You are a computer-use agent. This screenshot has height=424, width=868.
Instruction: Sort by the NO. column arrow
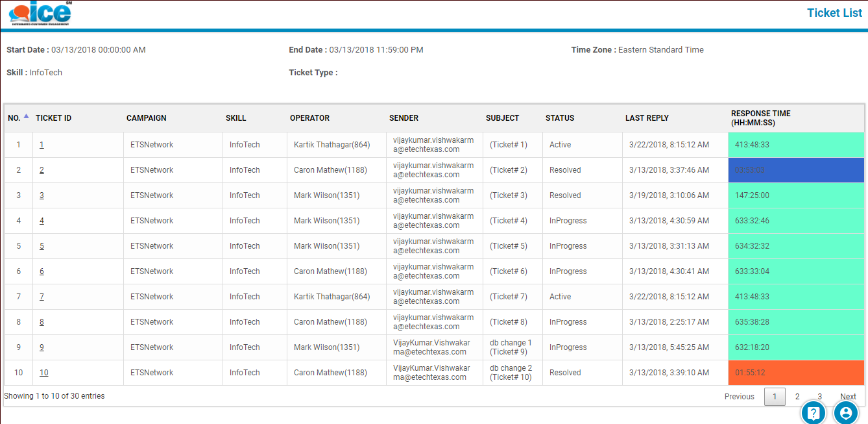point(26,117)
